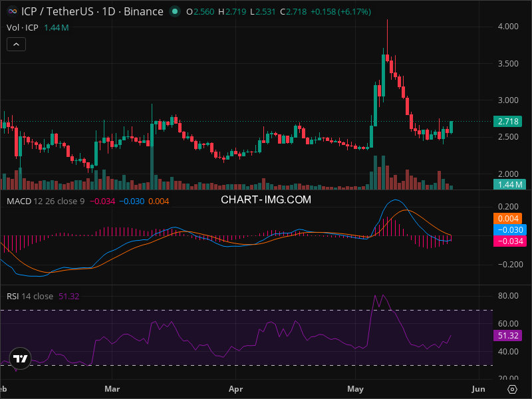The height and width of the screenshot is (399, 532).
Task: Click MACD axis label −0.200
Action: point(510,264)
